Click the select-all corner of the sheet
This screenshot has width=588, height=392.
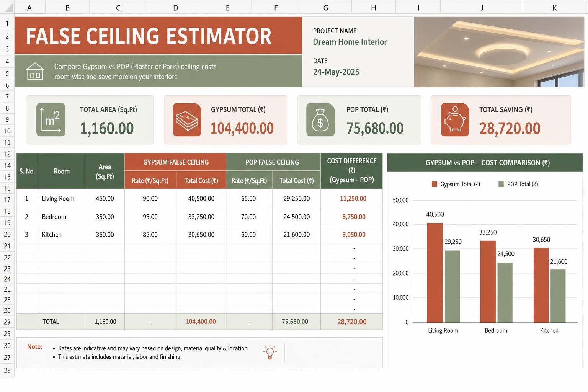click(7, 7)
